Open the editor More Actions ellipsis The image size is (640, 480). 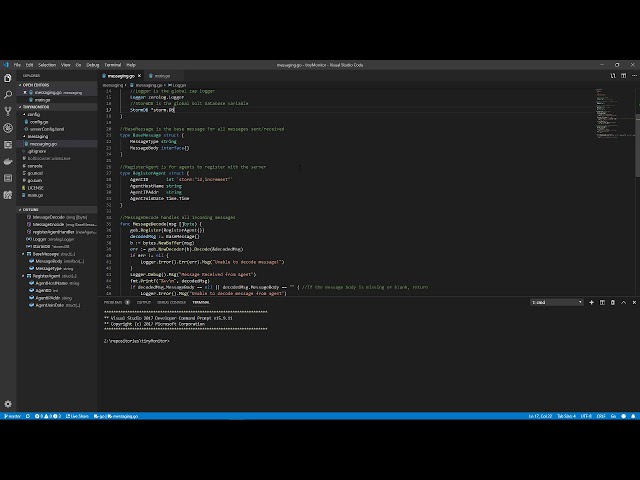pos(634,76)
